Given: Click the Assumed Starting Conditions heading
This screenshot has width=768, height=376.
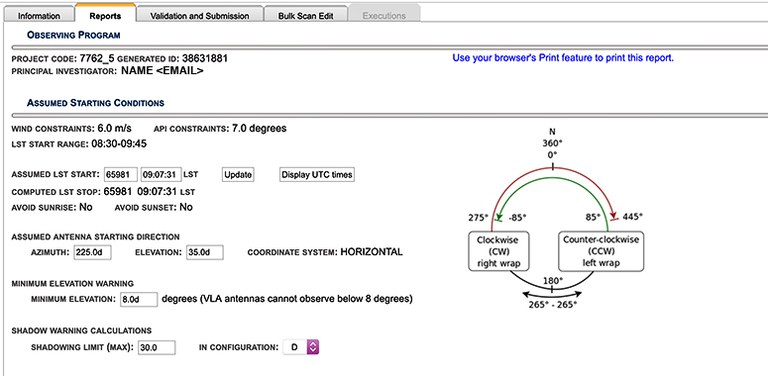Looking at the screenshot, I should click(96, 103).
